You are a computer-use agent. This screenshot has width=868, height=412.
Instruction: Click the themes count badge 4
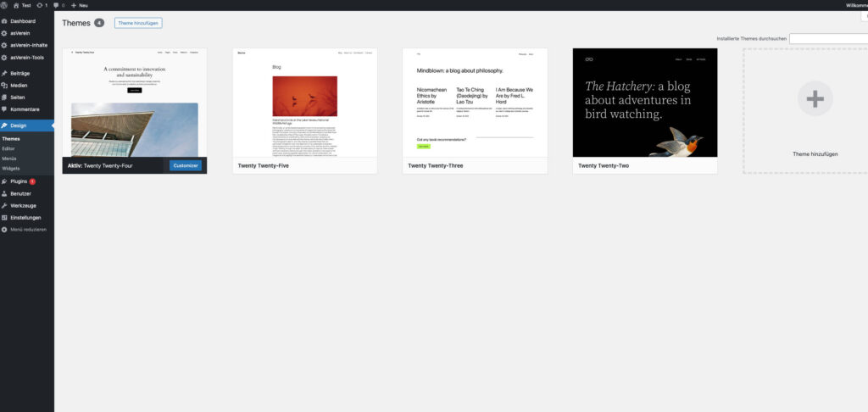[99, 23]
